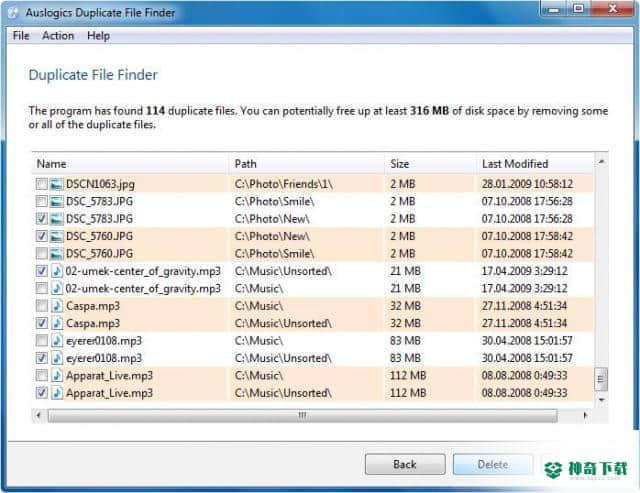Click the 21 MB size in Unsorted row
640x493 pixels.
(x=405, y=271)
